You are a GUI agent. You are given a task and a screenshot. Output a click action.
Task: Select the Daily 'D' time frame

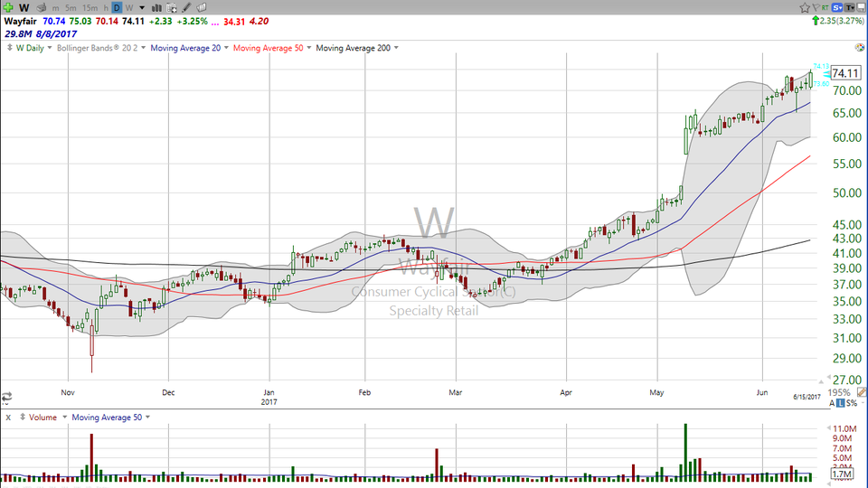pos(117,8)
